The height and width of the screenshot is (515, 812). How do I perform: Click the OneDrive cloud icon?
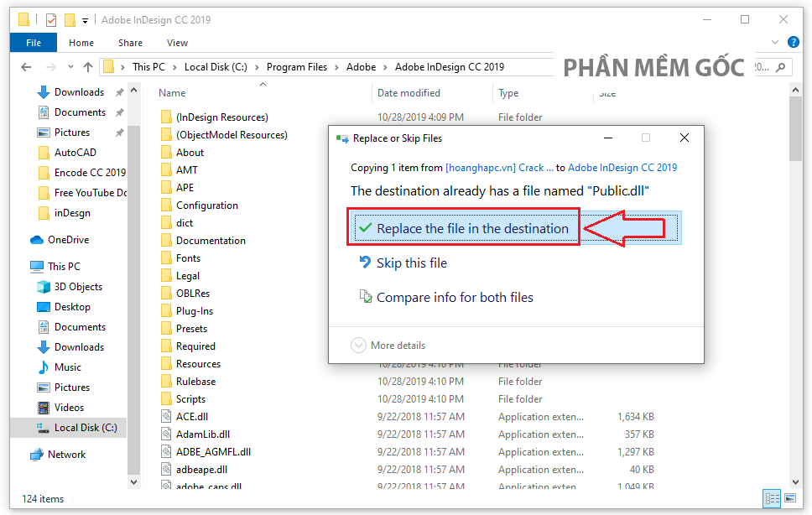[37, 240]
